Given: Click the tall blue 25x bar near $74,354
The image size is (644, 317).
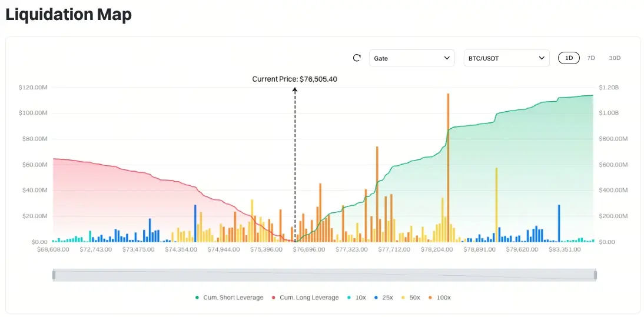Looking at the screenshot, I should tap(195, 223).
